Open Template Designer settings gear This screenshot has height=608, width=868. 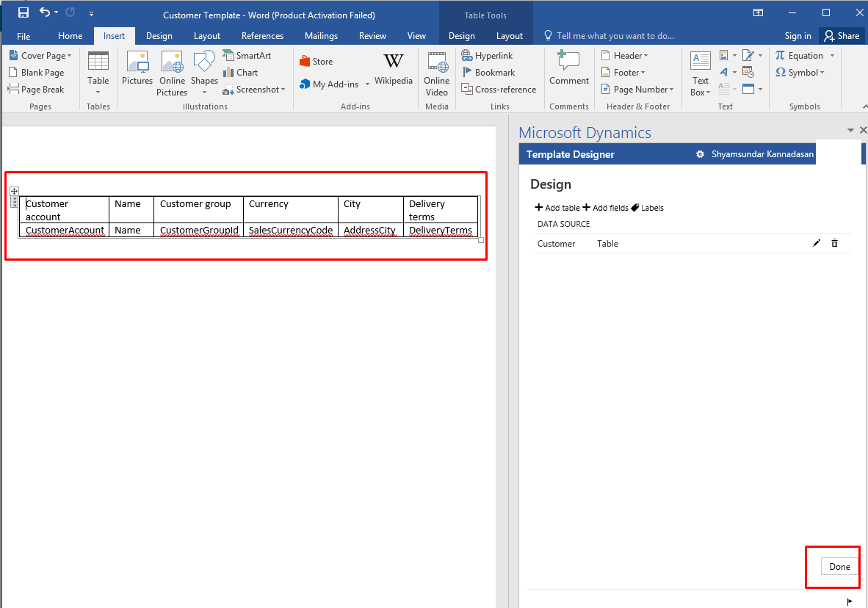coord(701,154)
